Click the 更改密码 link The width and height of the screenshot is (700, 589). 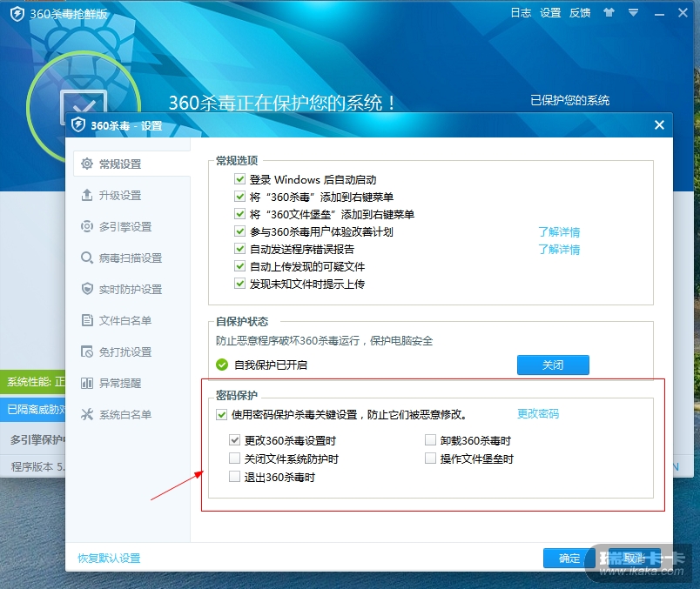[x=538, y=413]
